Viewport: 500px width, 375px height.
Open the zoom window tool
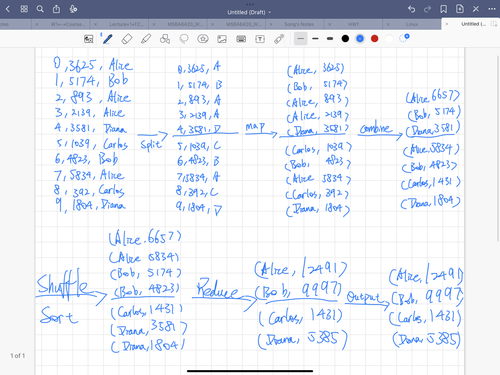click(88, 39)
